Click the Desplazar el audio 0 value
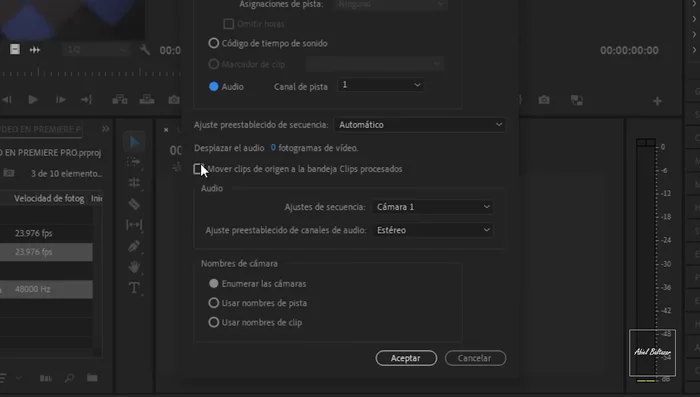The width and height of the screenshot is (700, 397). [x=273, y=147]
